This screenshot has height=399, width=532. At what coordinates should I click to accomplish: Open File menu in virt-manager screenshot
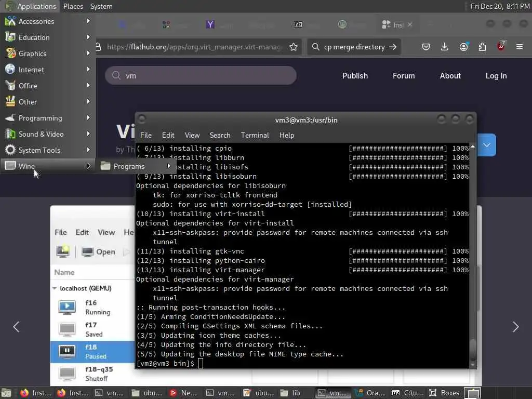[x=61, y=232]
